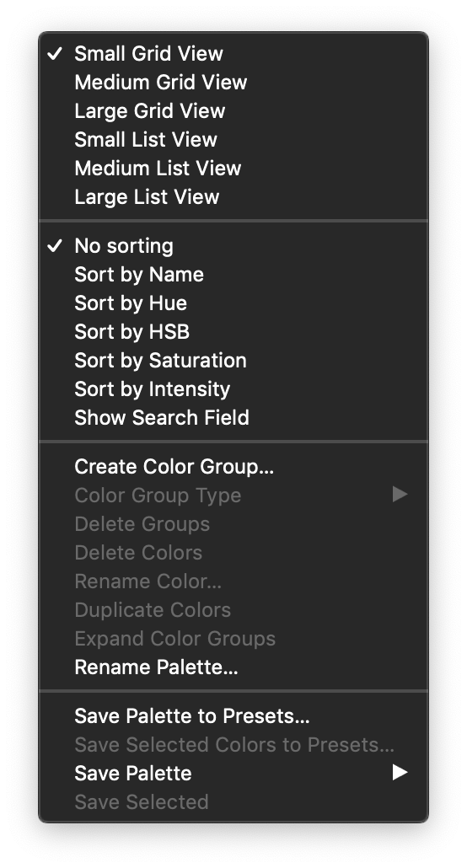Click the Rename Color entry
This screenshot has width=467, height=868.
[233, 581]
